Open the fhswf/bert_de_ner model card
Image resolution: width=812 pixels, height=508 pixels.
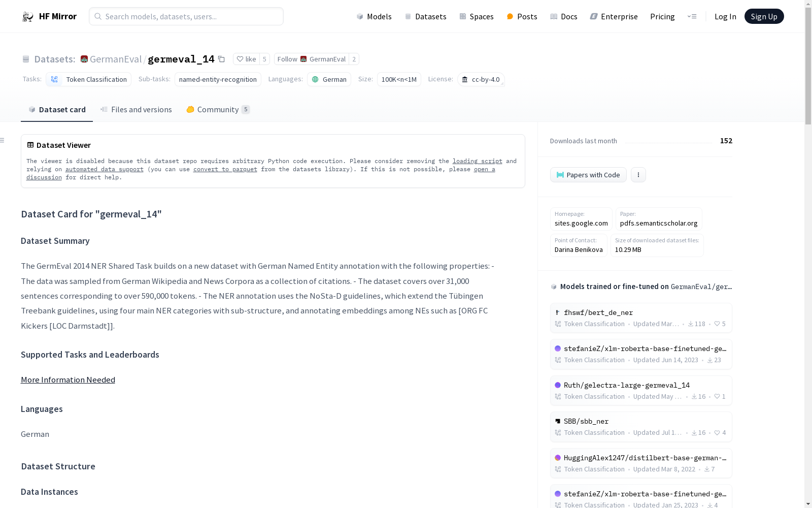click(x=641, y=318)
